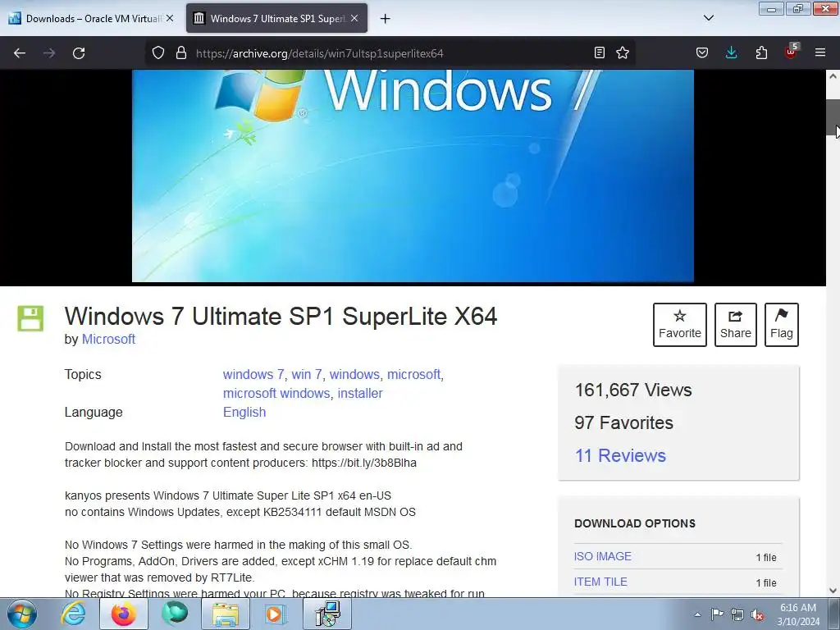Image resolution: width=840 pixels, height=630 pixels.
Task: Click the 'DOWNLOAD OPTIONS' heading
Action: tap(635, 523)
